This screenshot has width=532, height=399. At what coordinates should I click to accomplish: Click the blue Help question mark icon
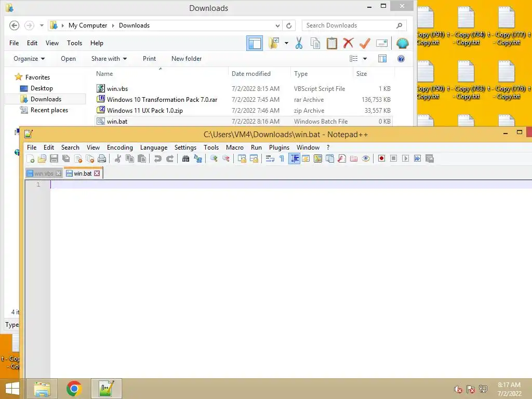coord(401,59)
